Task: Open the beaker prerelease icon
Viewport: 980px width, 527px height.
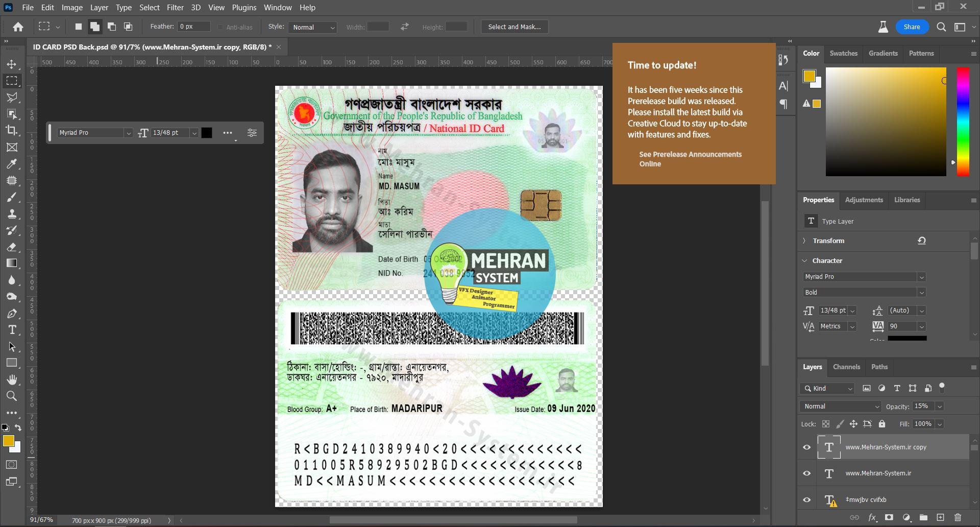Action: 883,27
